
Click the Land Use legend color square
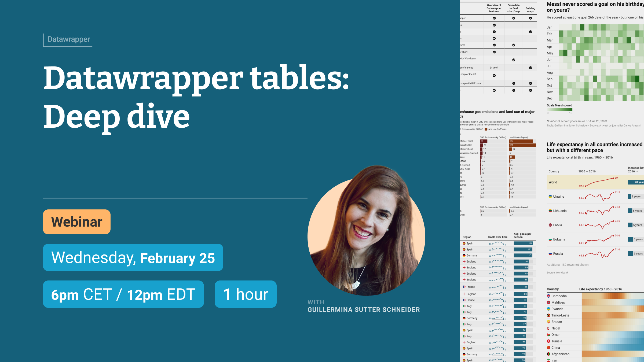coord(486,129)
